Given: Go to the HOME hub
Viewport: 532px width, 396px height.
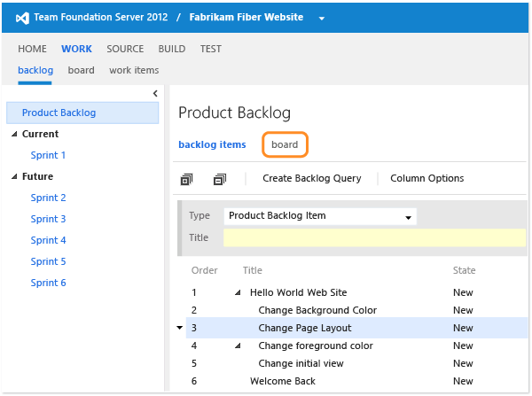Looking at the screenshot, I should tap(32, 49).
